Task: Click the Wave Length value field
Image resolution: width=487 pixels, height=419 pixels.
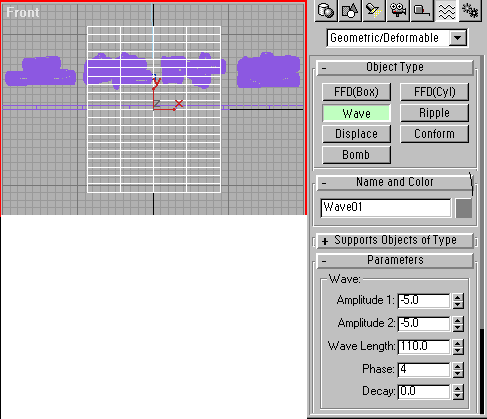Action: click(424, 346)
